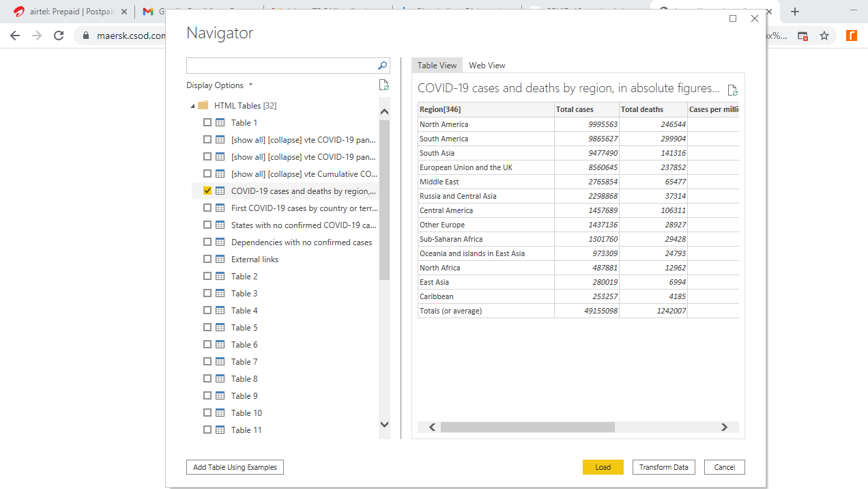This screenshot has width=868, height=489.
Task: Enable the External links table checkbox
Action: click(207, 260)
